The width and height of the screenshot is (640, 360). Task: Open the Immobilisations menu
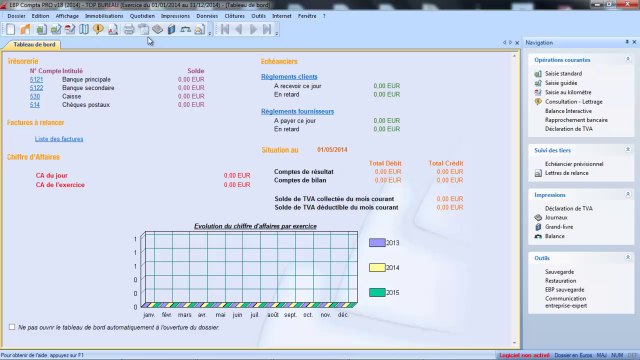[x=104, y=16]
